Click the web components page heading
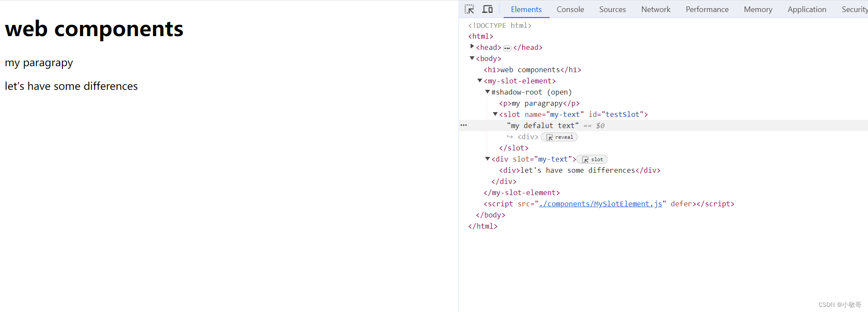This screenshot has width=868, height=312. [94, 29]
